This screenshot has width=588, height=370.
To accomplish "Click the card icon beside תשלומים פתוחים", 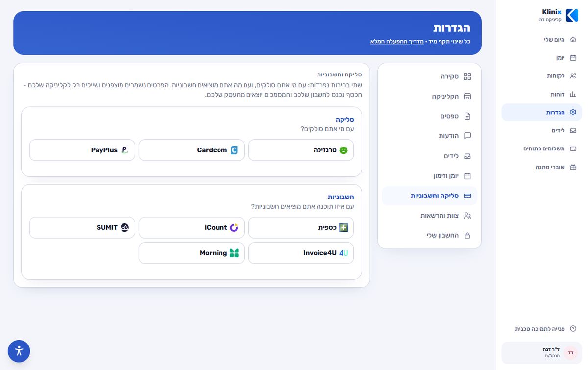I will coord(573,148).
